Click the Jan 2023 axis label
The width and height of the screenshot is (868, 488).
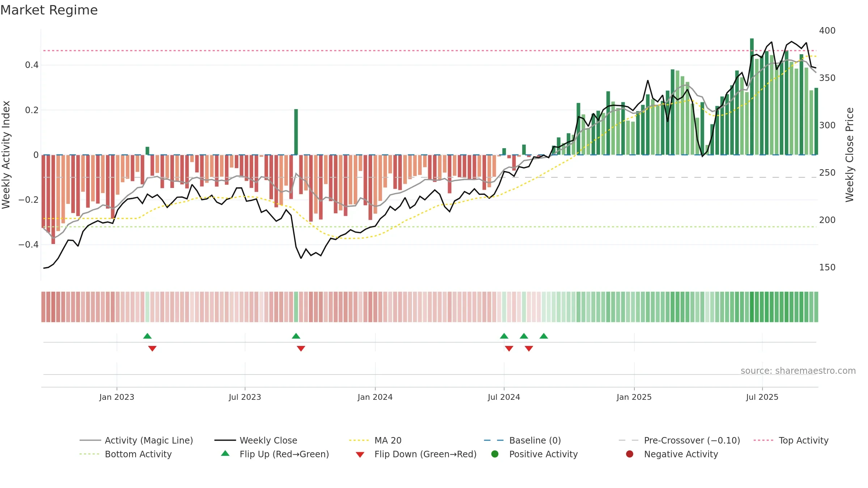pos(117,397)
